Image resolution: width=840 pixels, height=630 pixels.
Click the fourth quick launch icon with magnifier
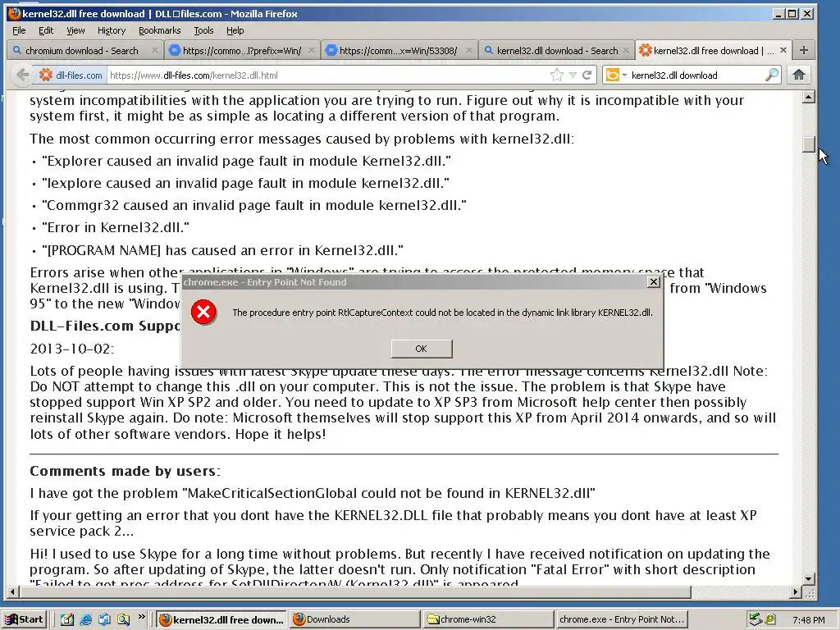[x=124, y=619]
